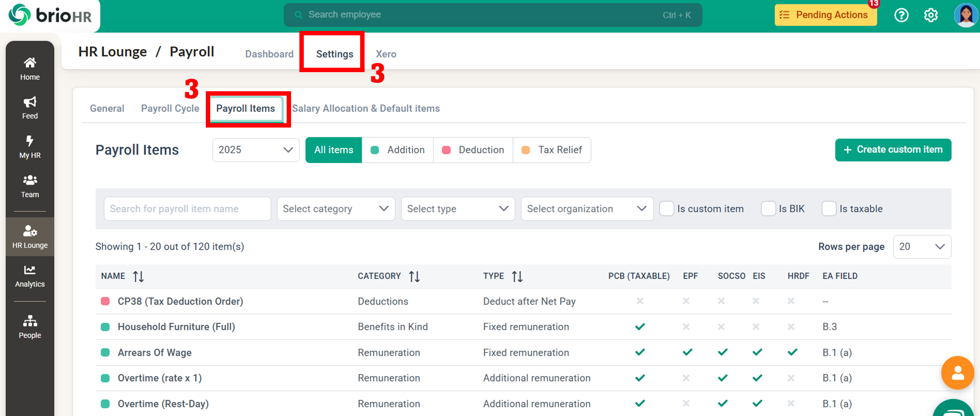
Task: Focus the Search employee field
Action: 492,15
